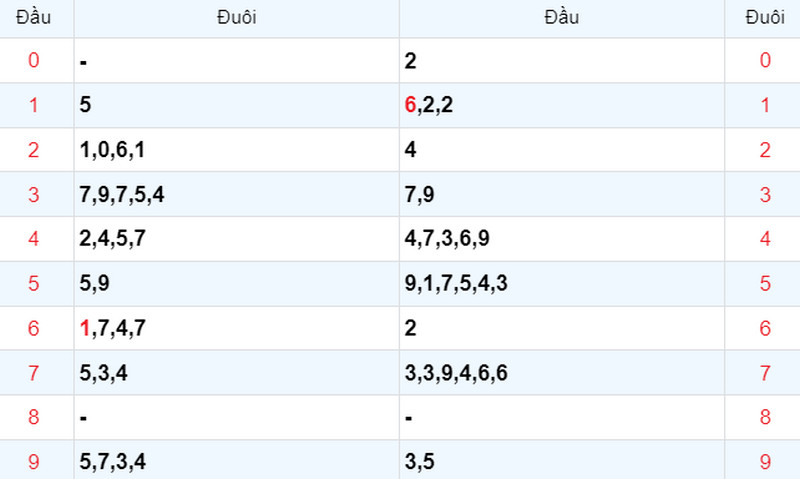Select the cell containing 3,3,9,4,6,6
800x479 pixels.
point(562,373)
